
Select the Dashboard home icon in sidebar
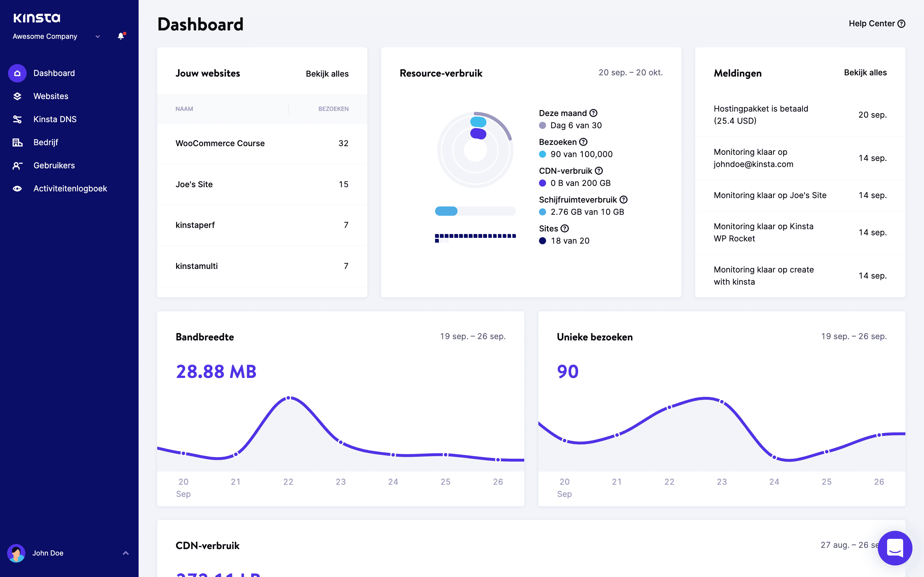17,73
